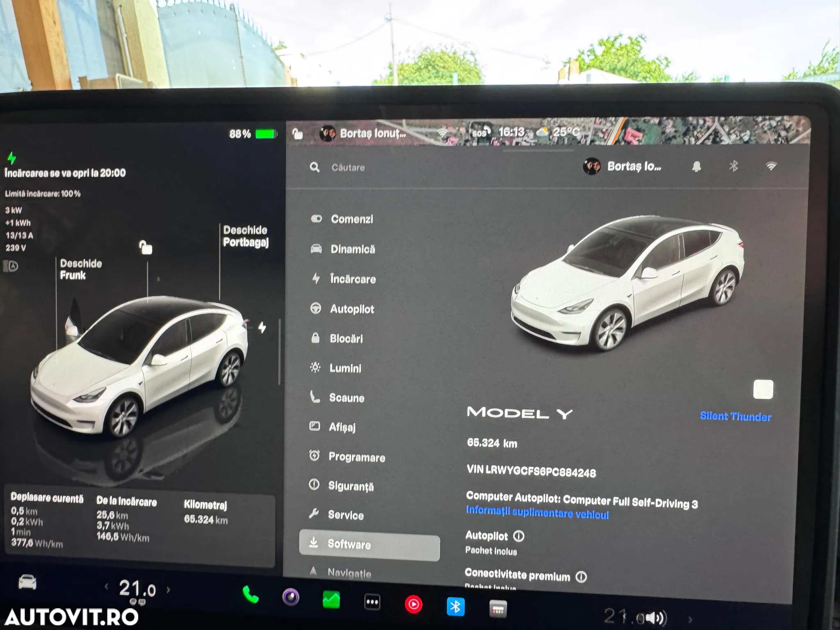
Task: Open the Blocări locks menu
Action: [336, 338]
